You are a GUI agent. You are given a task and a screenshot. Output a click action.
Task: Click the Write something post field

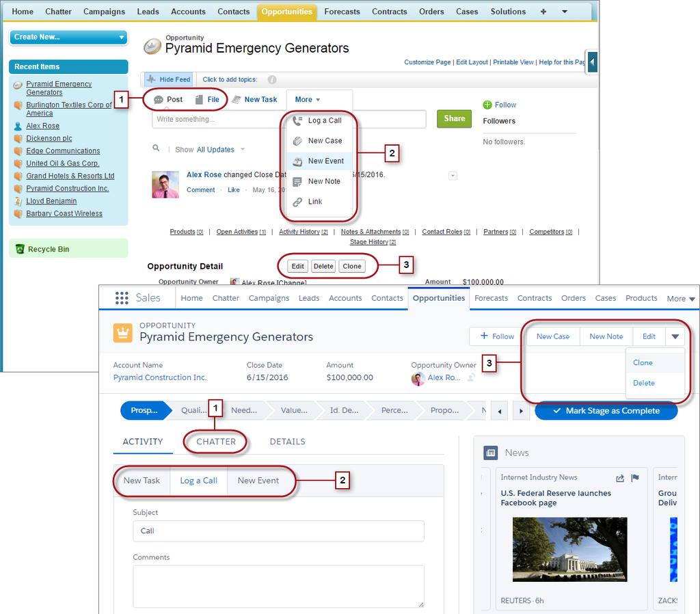[288, 119]
